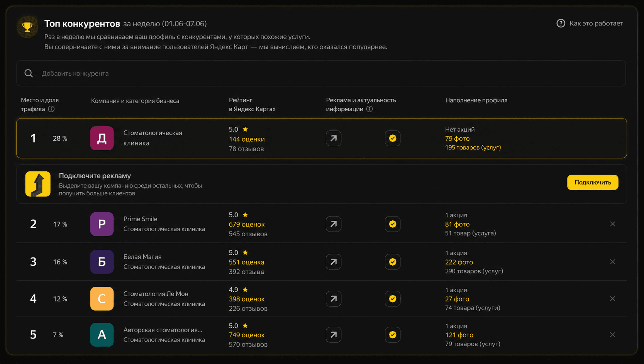Screen dimensions: 644x364
Task: Click the 12 % traffic share value
Action: click(x=60, y=299)
